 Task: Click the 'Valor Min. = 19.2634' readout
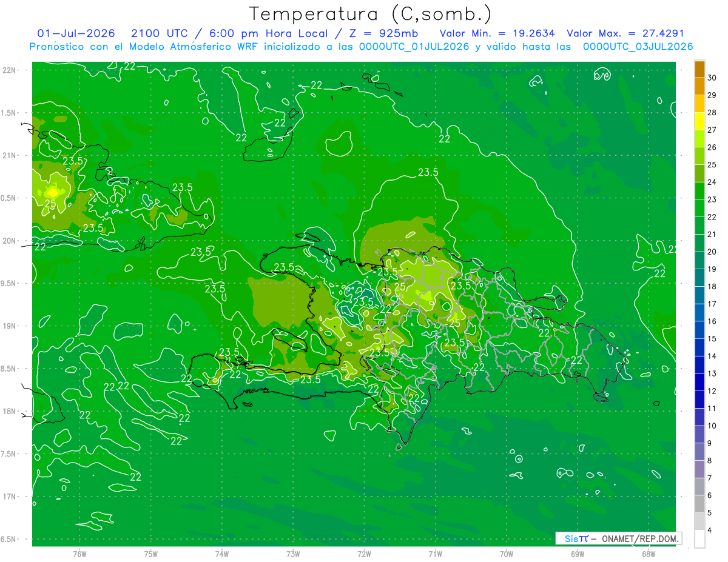(497, 33)
